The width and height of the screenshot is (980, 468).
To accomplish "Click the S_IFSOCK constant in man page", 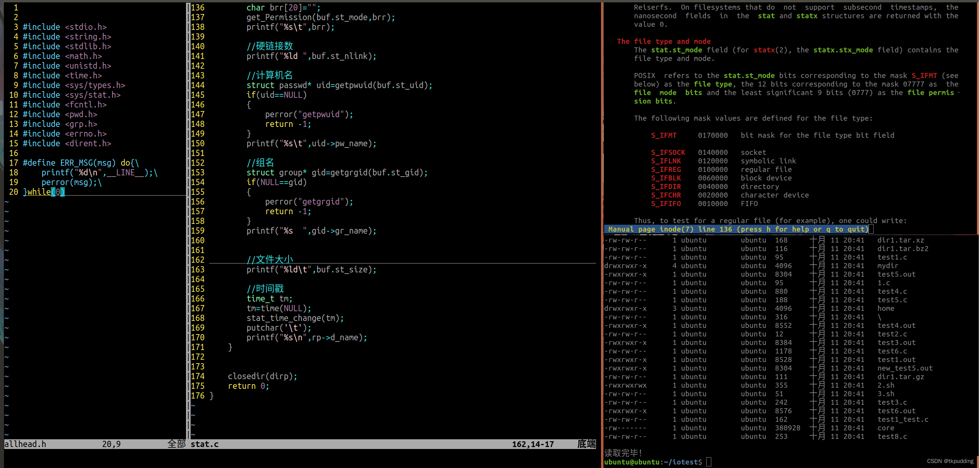I will click(668, 152).
